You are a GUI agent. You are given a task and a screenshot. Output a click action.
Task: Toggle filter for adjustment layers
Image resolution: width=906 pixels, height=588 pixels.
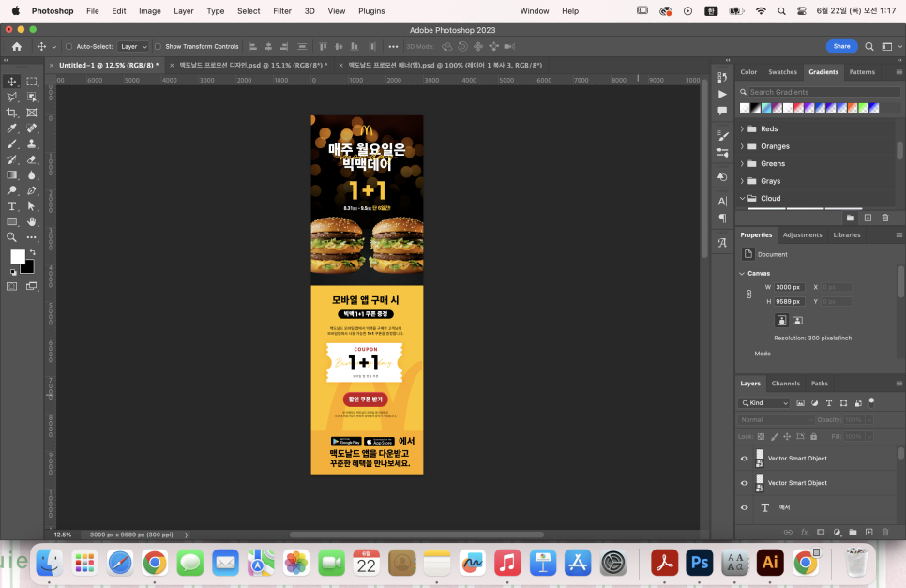815,403
